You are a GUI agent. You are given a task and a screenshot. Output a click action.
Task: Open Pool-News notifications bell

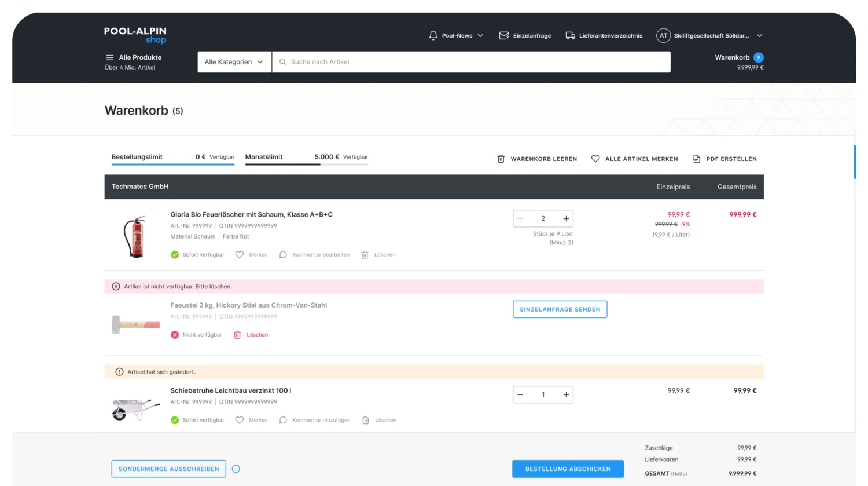(x=433, y=35)
